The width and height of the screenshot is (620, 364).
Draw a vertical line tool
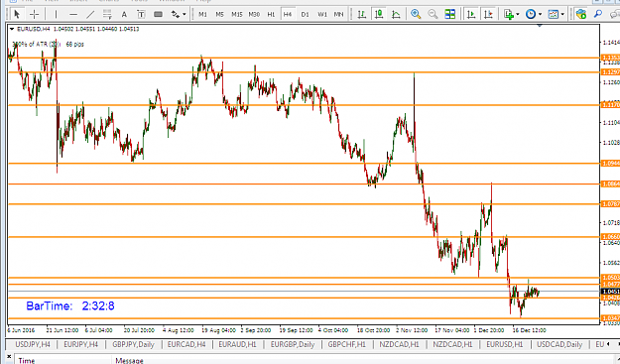(56, 14)
